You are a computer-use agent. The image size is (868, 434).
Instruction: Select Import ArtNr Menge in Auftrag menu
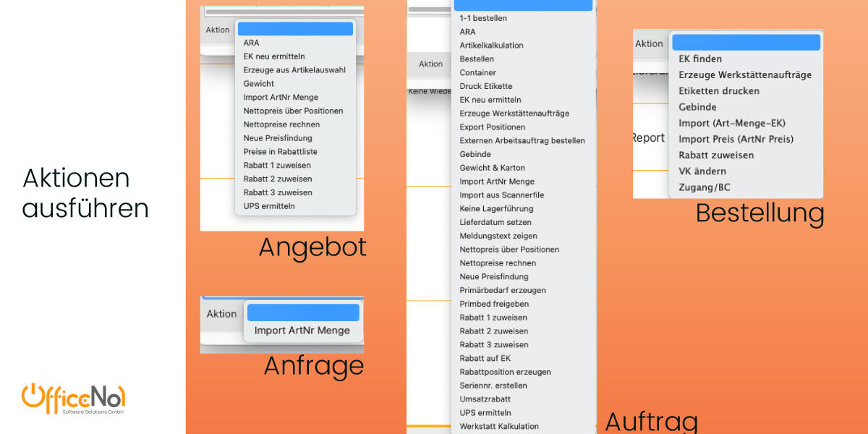pos(497,182)
